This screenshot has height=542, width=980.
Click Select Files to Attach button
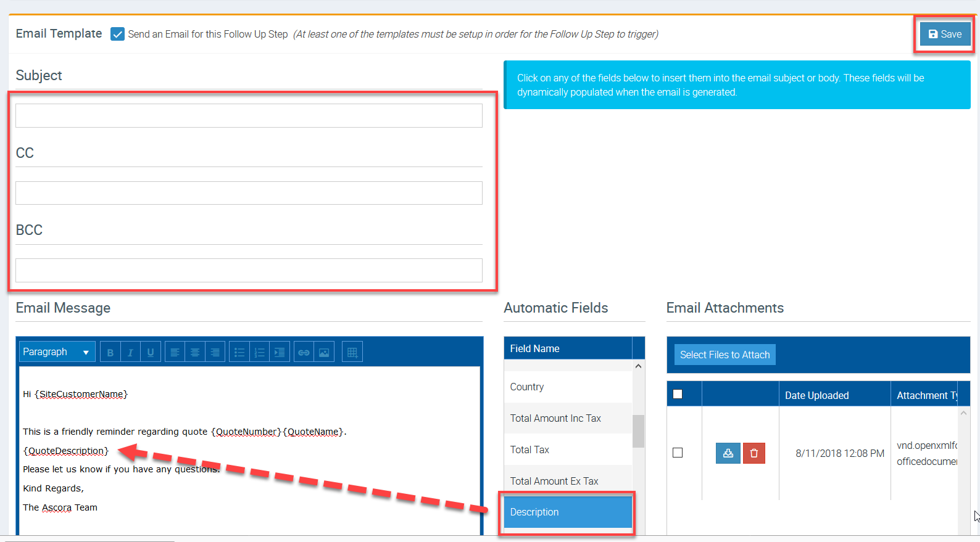tap(725, 355)
